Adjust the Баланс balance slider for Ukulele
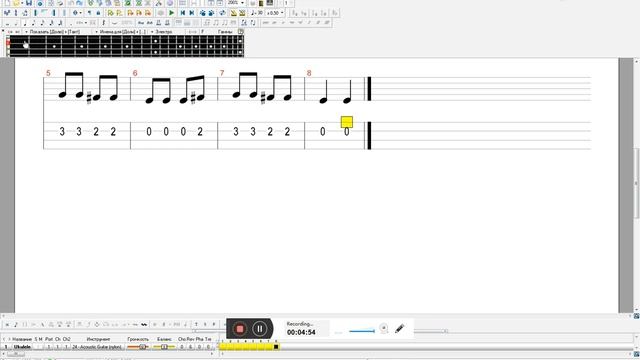 [x=164, y=347]
